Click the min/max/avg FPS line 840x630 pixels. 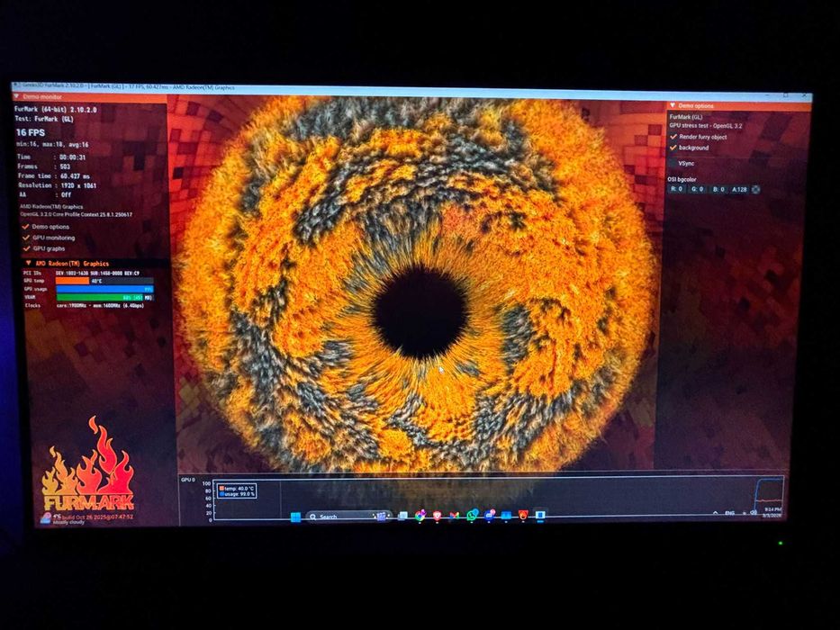52,145
